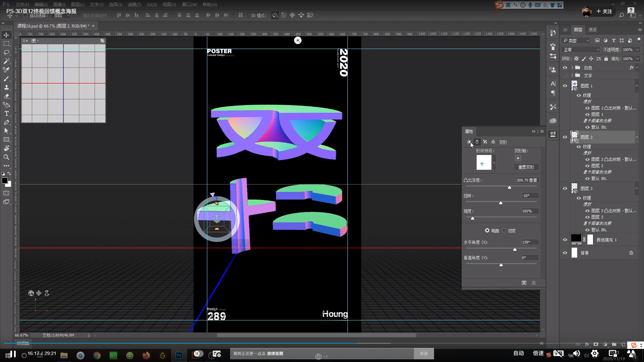Delete via Properties panel trash icon

534,283
